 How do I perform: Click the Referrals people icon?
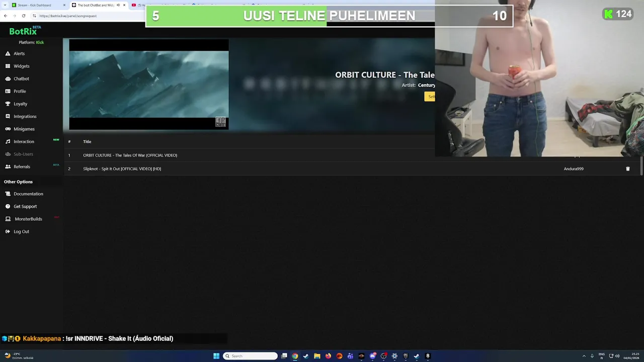pyautogui.click(x=8, y=166)
